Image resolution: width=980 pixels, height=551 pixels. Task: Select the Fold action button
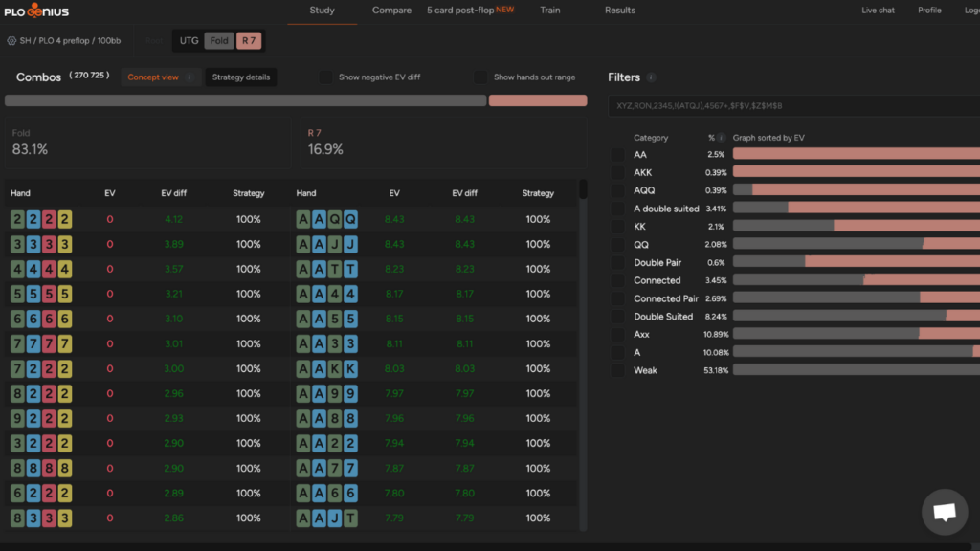(219, 40)
